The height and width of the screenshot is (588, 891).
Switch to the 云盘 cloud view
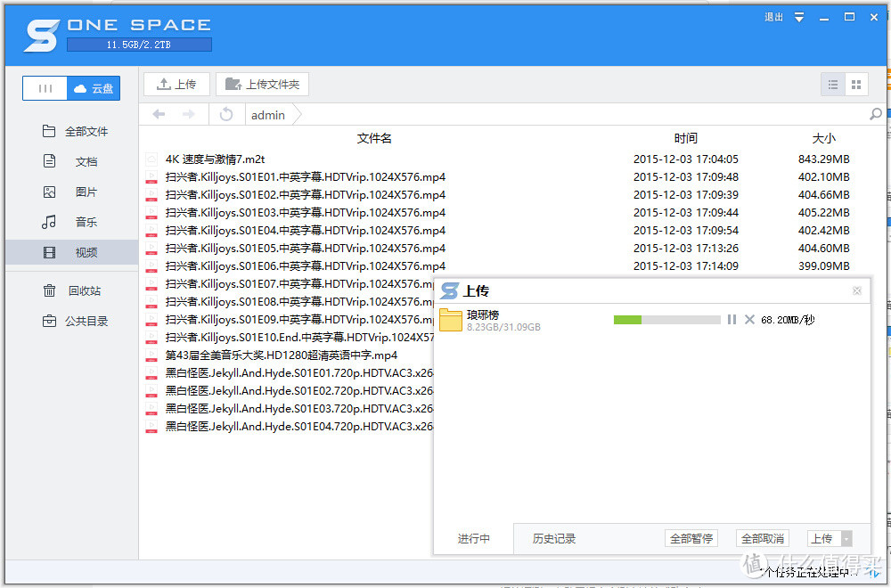click(x=94, y=88)
